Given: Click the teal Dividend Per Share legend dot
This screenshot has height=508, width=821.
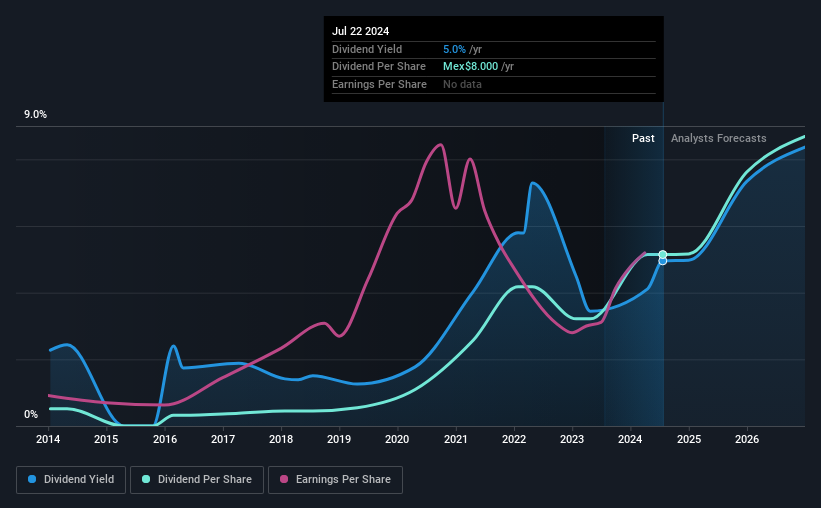Looking at the screenshot, I should [146, 479].
